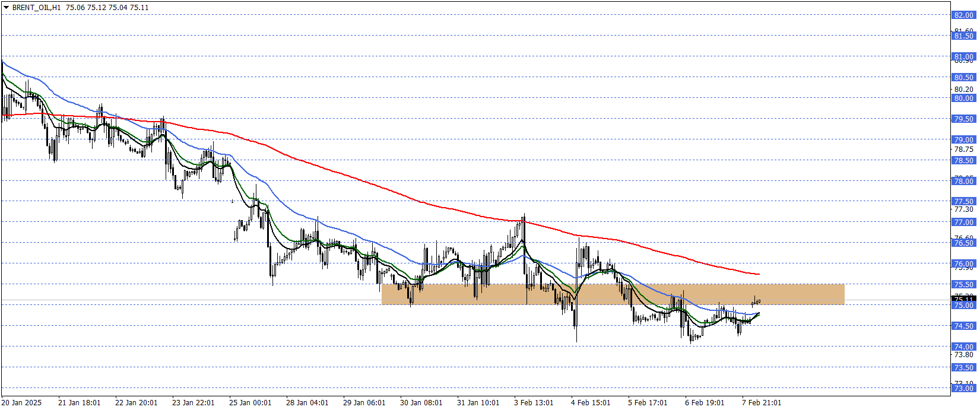Click the 5 Feb 17:01 time label
The height and width of the screenshot is (410, 980).
[x=648, y=403]
